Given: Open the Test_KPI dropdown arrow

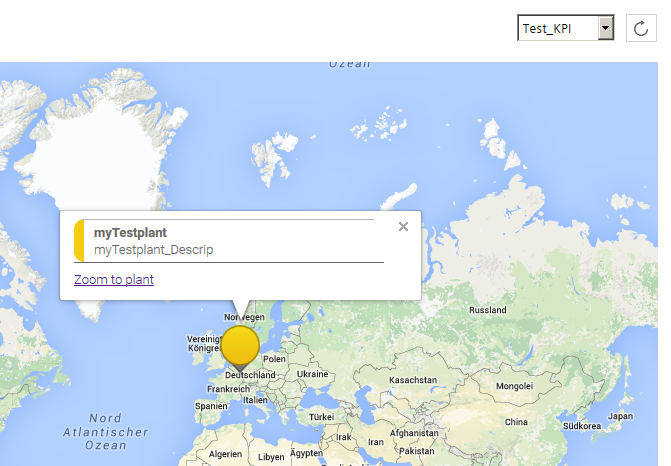Looking at the screenshot, I should [x=605, y=28].
